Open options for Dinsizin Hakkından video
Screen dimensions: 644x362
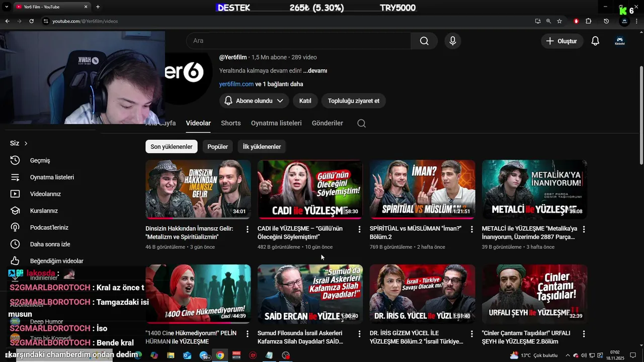pyautogui.click(x=247, y=229)
